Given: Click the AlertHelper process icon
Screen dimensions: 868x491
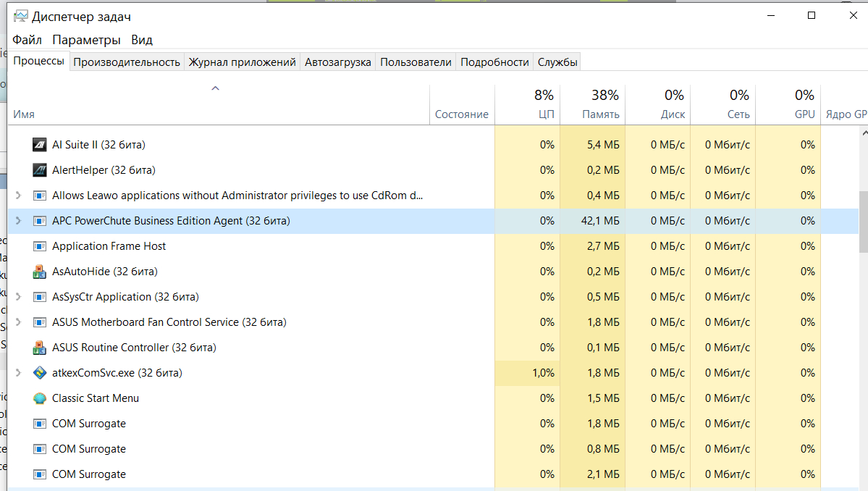Looking at the screenshot, I should click(x=40, y=170).
